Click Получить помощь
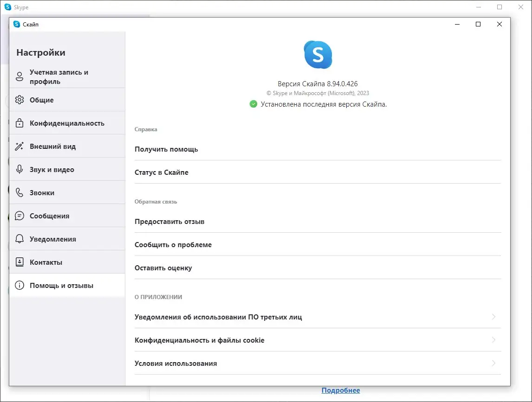The width and height of the screenshot is (532, 402). (x=318, y=149)
